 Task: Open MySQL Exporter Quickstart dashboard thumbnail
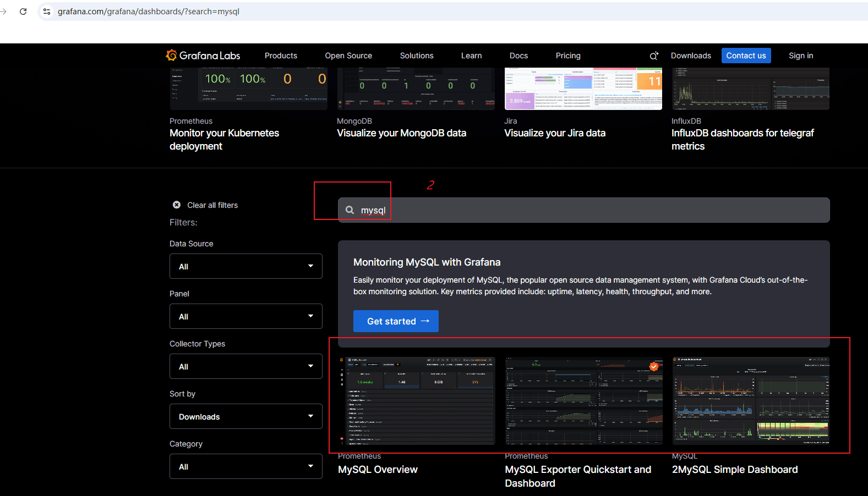coord(584,401)
